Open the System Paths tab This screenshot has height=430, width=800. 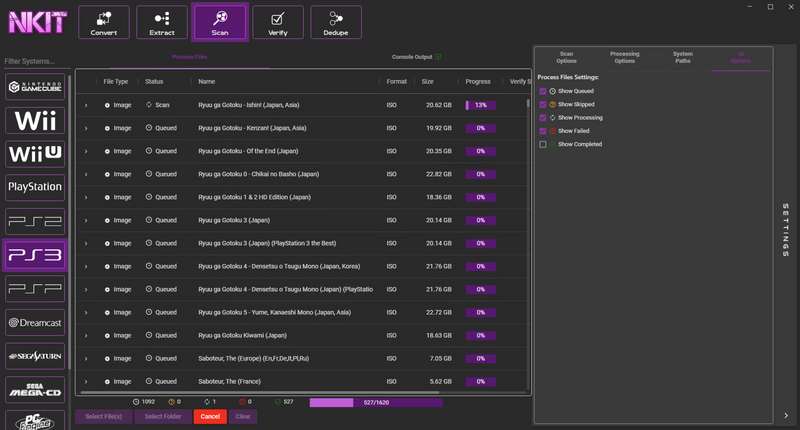683,57
